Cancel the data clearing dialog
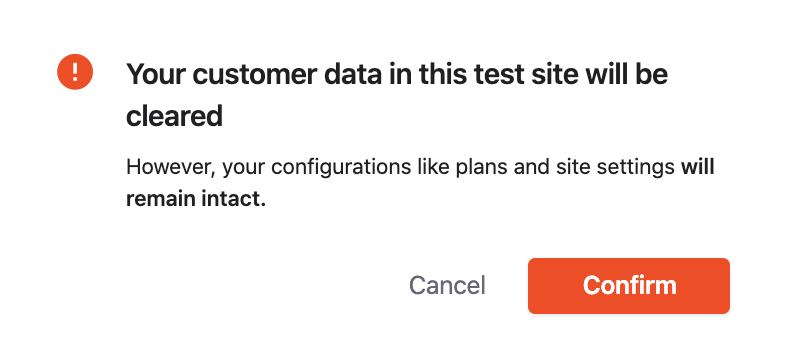 coord(447,286)
